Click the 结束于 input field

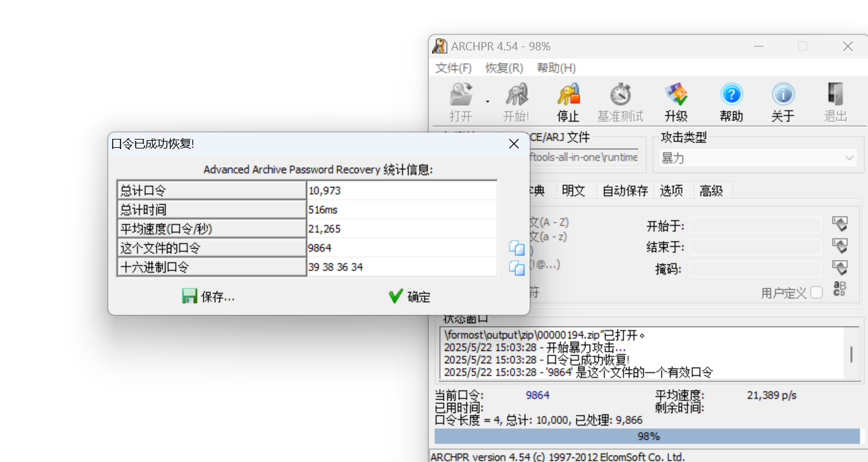click(x=755, y=247)
